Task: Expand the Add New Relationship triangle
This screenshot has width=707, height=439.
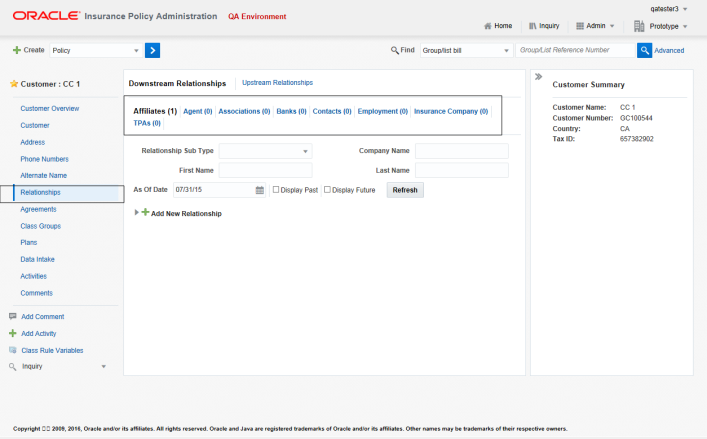Action: coord(137,212)
